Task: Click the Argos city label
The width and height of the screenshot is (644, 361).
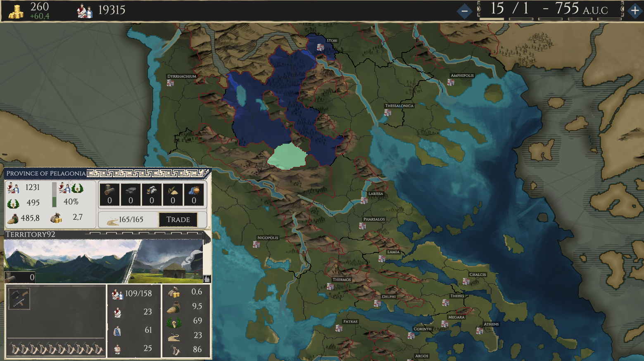Action: click(422, 356)
